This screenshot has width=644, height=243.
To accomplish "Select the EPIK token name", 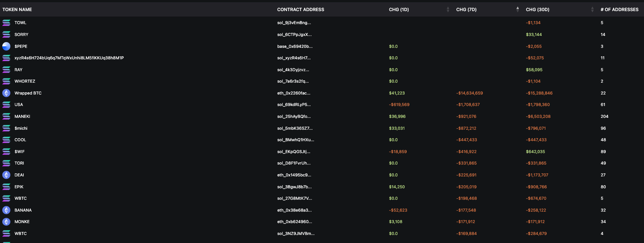I will pos(19,187).
